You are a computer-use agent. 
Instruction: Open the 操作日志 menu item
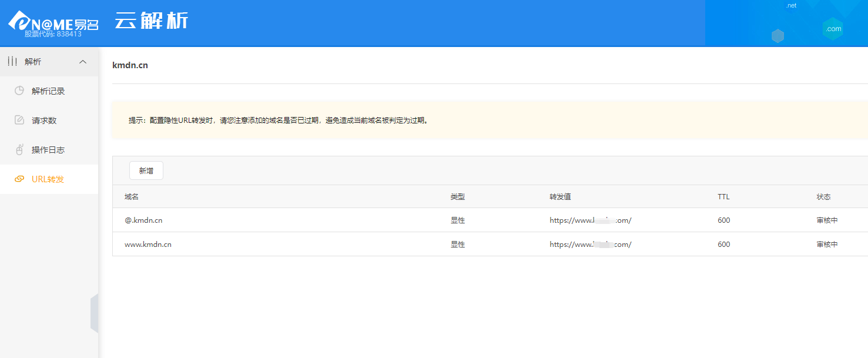pyautogui.click(x=49, y=150)
